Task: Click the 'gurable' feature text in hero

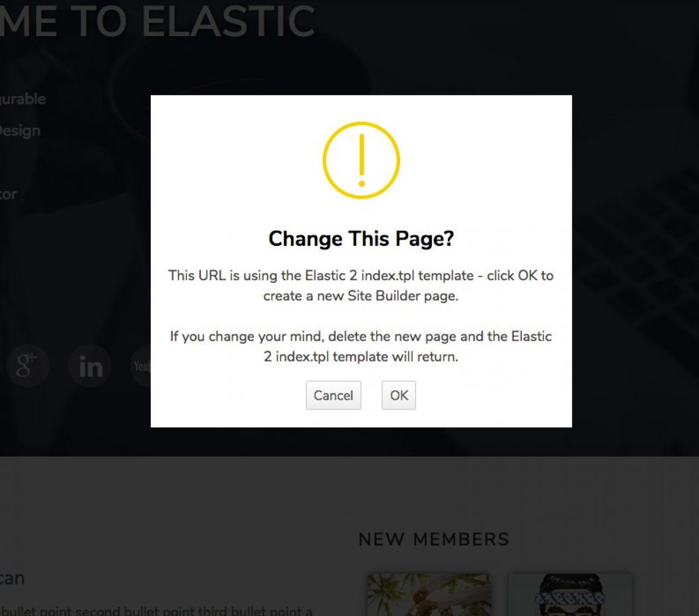Action: 22,99
